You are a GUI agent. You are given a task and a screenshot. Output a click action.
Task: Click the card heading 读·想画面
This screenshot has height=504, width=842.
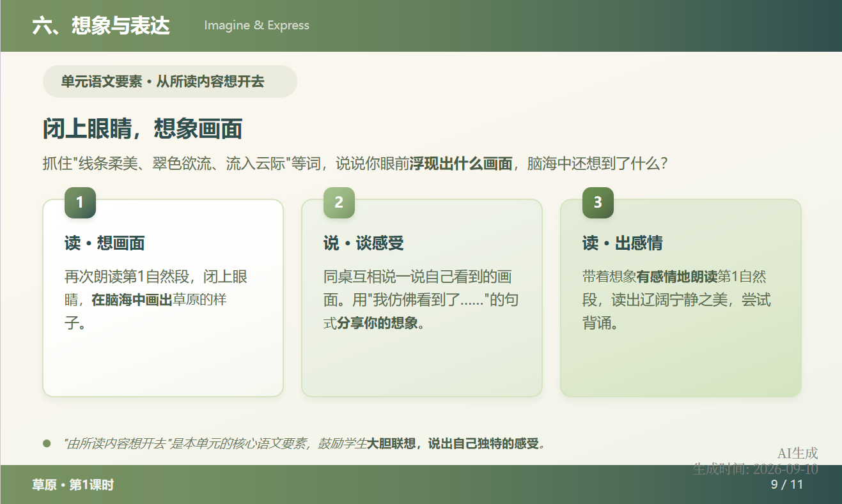(105, 243)
